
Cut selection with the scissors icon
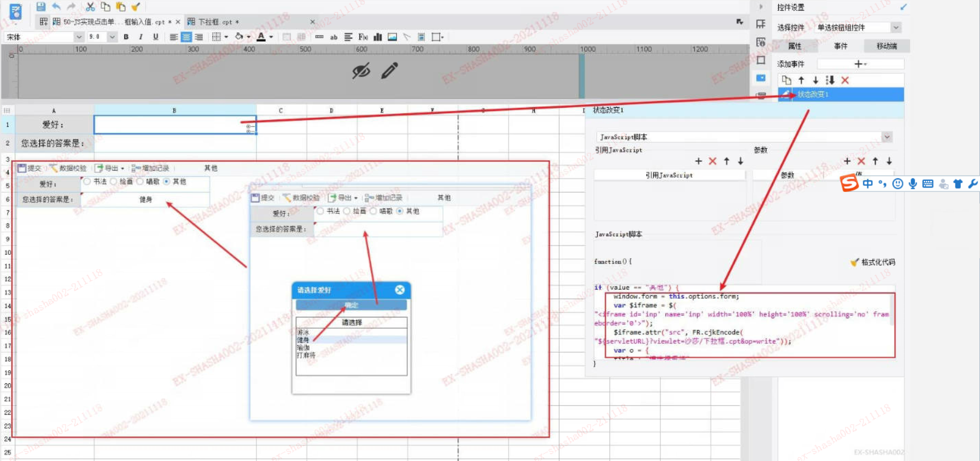pos(90,7)
